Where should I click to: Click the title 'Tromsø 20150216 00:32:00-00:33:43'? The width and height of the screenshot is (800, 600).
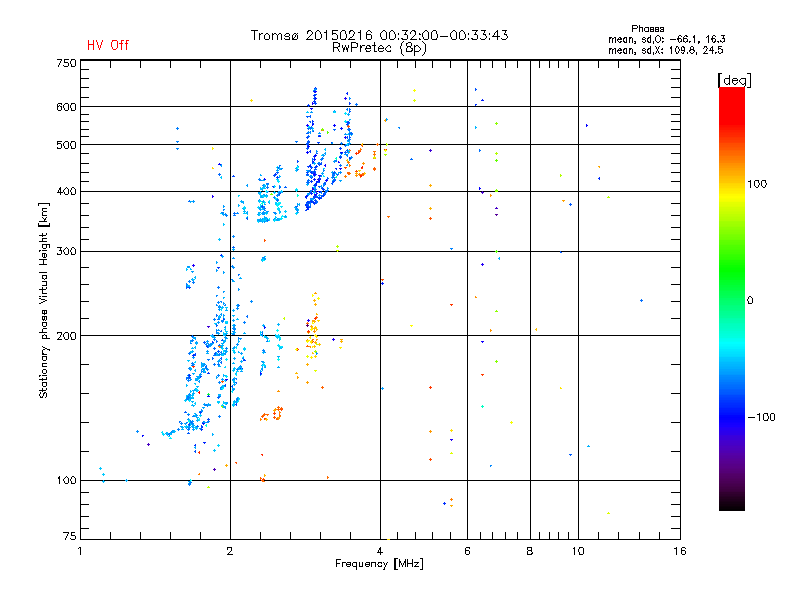379,35
